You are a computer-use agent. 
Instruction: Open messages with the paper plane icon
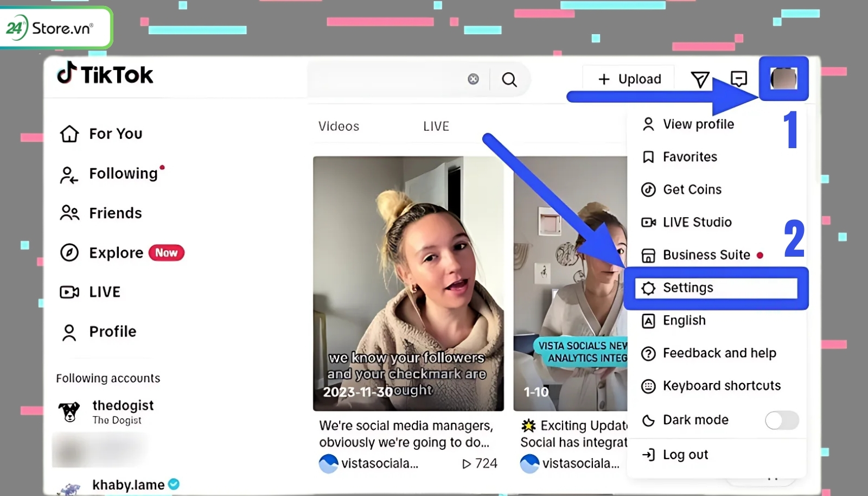point(700,79)
